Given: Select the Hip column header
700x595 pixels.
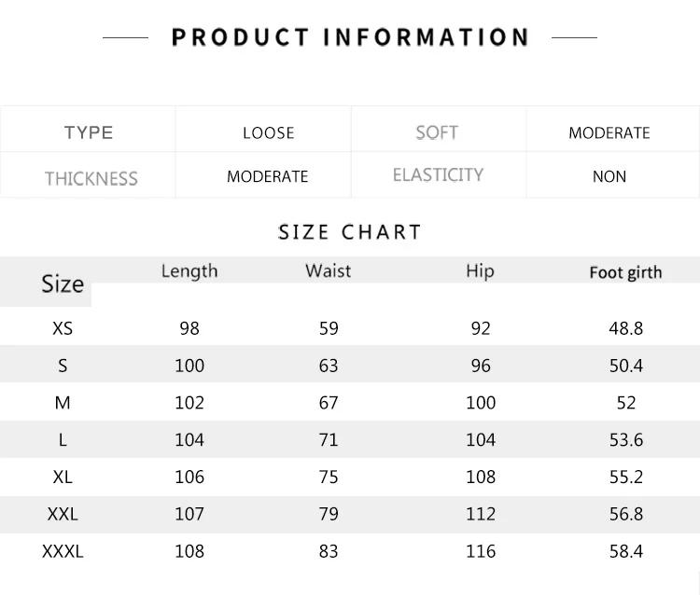Looking at the screenshot, I should pos(480,270).
